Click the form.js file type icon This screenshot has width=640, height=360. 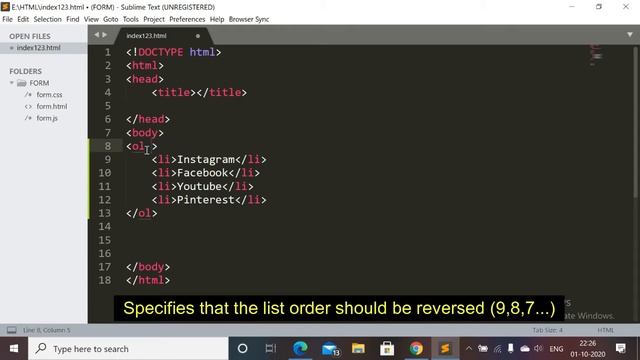[28, 118]
